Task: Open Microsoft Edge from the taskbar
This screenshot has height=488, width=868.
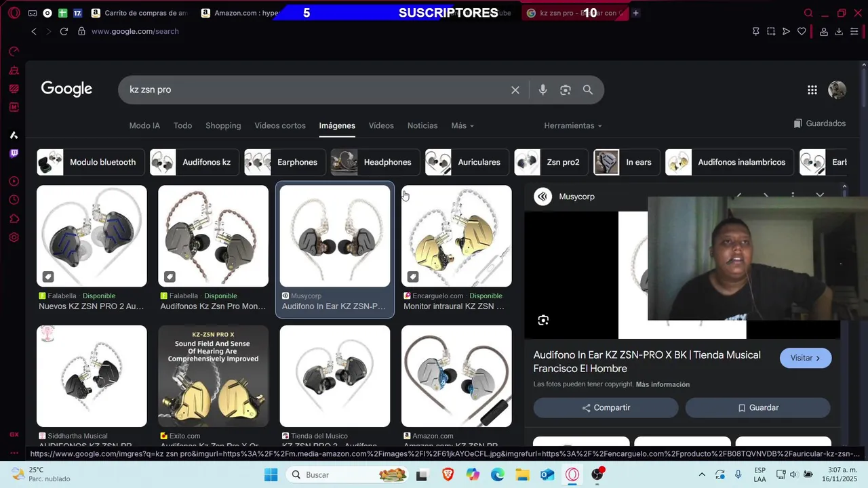Action: click(x=498, y=474)
